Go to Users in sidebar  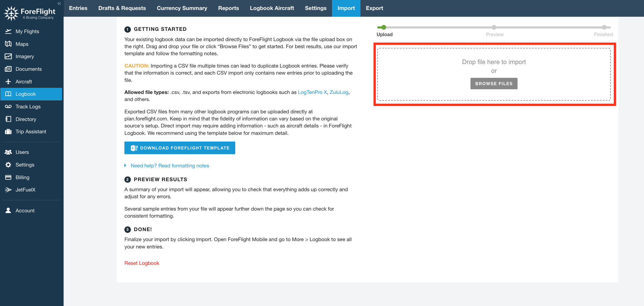tap(31, 152)
